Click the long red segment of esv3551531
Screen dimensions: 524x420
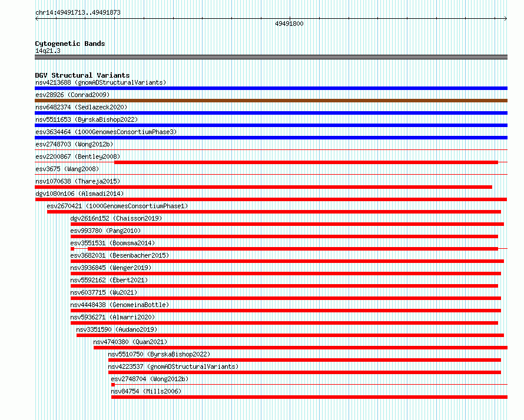[x=293, y=249]
